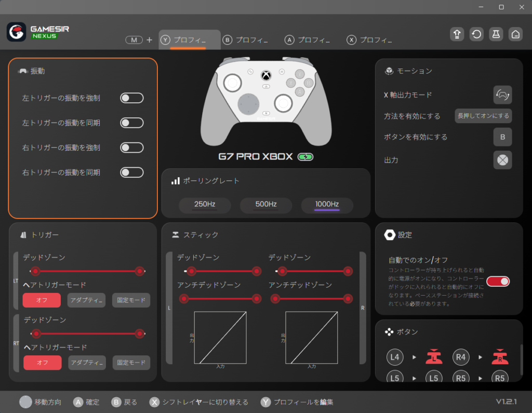Turn off 自動でのオン/オフ toggle
532x413 pixels.
click(498, 282)
